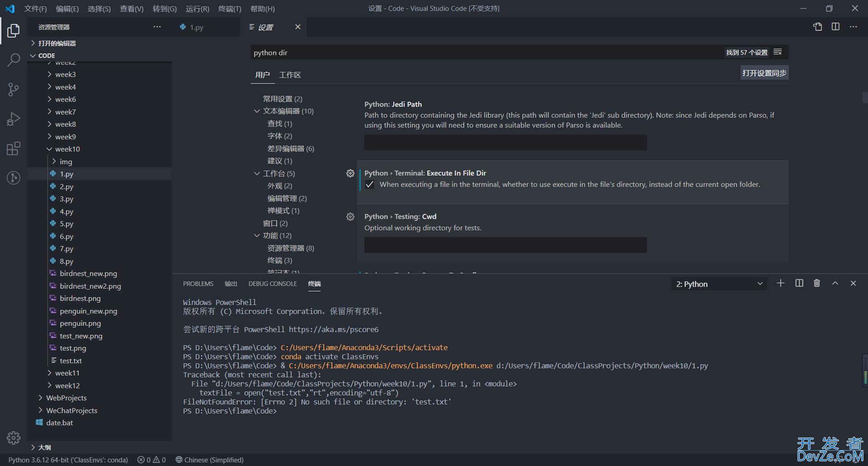This screenshot has height=466, width=868.
Task: Open the 帮助(H) menu
Action: coord(262,9)
